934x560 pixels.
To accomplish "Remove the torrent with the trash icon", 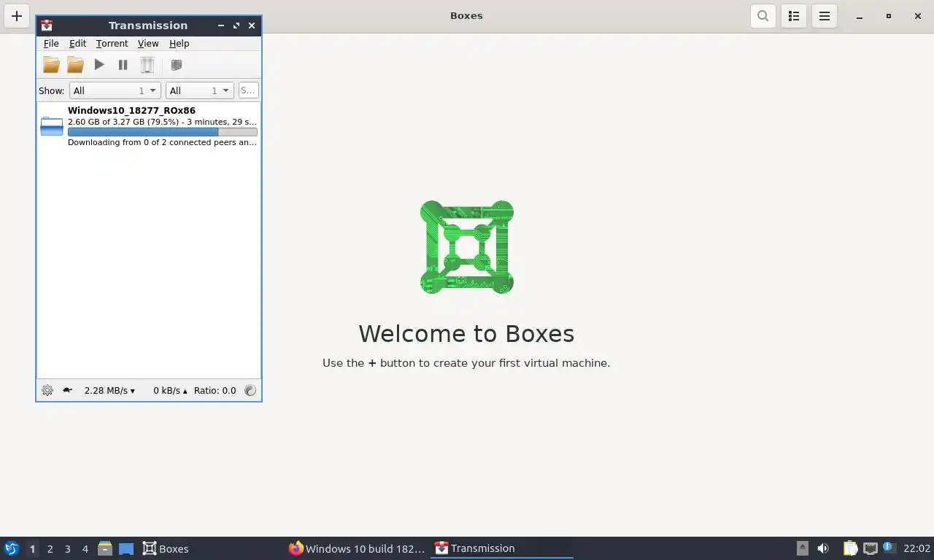I will [x=147, y=65].
